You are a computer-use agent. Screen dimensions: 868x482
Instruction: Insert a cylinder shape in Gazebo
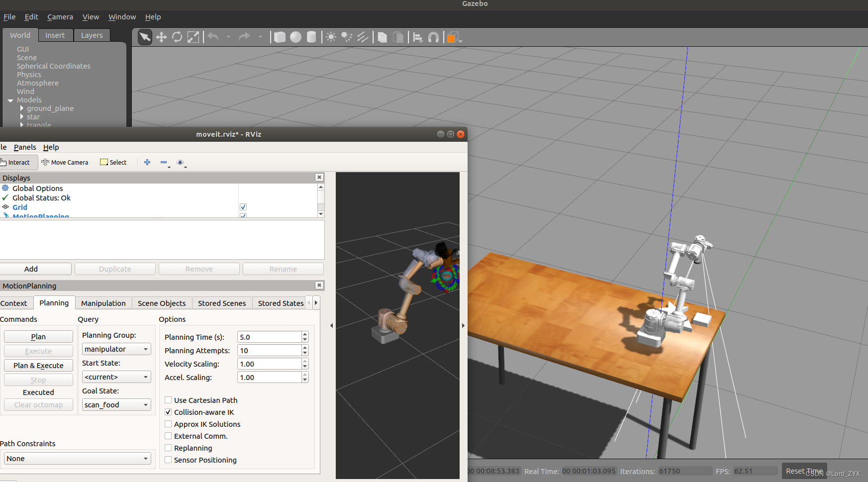[x=311, y=37]
